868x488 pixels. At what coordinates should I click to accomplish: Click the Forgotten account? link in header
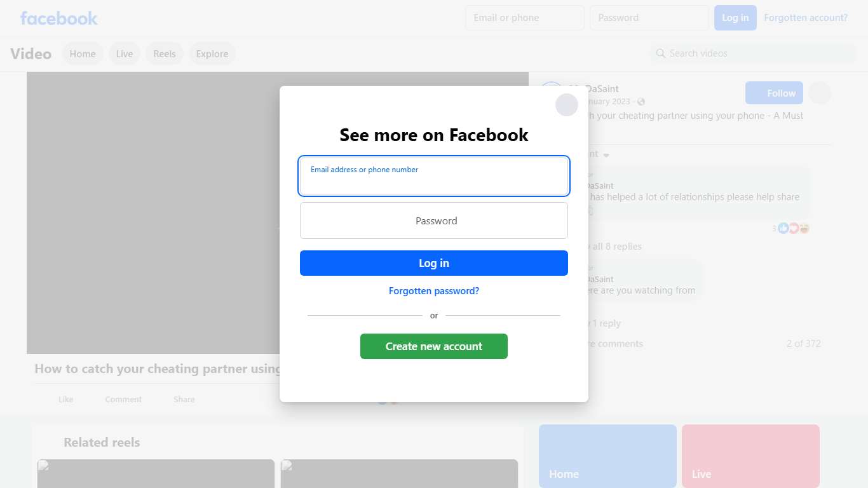click(x=806, y=18)
